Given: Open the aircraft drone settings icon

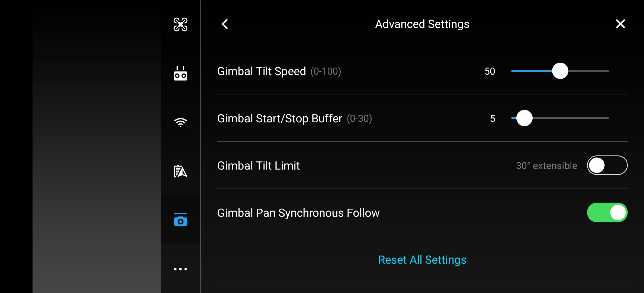Looking at the screenshot, I should coord(181,24).
